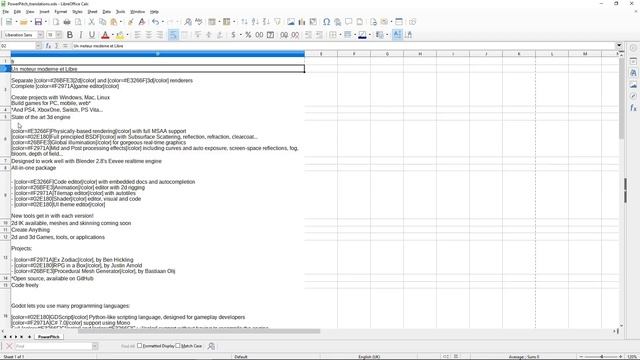Click the Copy icon
Image resolution: width=640 pixels, height=360 pixels.
(x=102, y=22)
